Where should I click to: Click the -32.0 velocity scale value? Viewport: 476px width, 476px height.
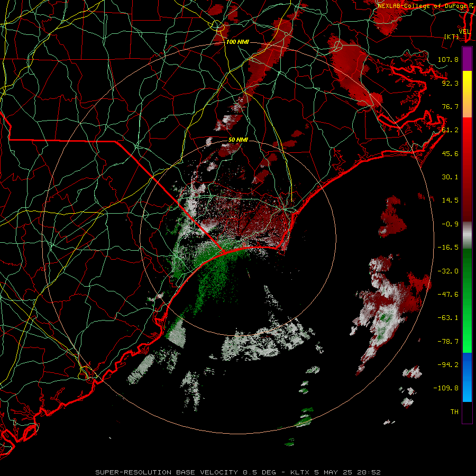(x=448, y=271)
